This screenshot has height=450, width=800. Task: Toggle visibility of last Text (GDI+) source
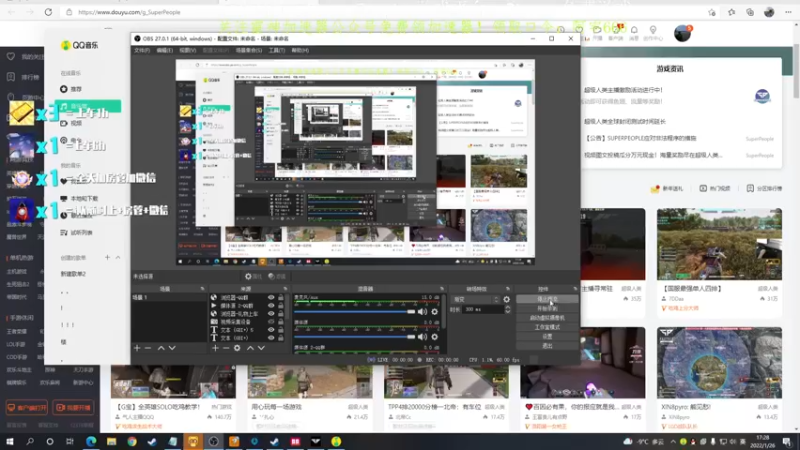(x=271, y=338)
